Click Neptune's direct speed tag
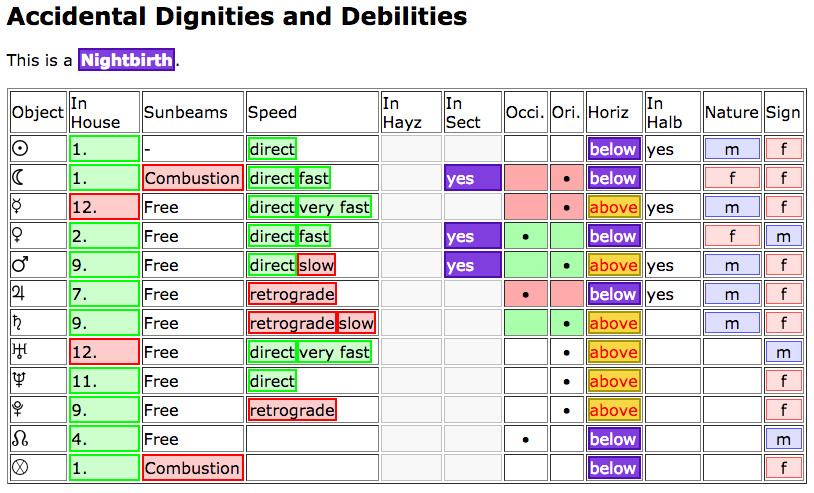The height and width of the screenshot is (493, 814). click(272, 381)
